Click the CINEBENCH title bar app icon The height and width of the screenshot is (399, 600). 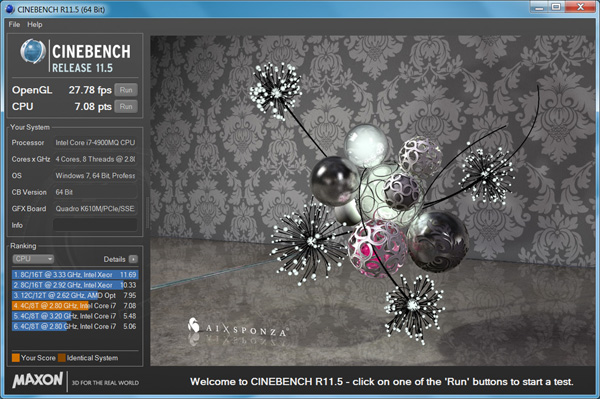(10, 9)
